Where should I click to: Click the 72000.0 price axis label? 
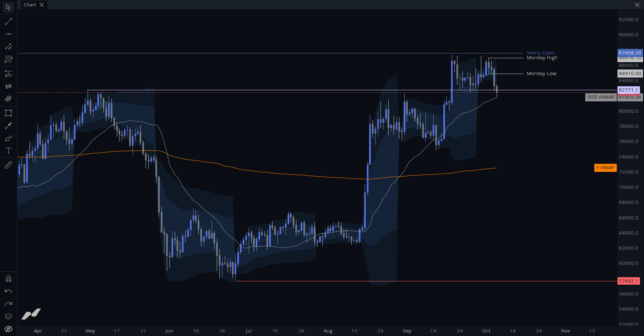pos(629,172)
